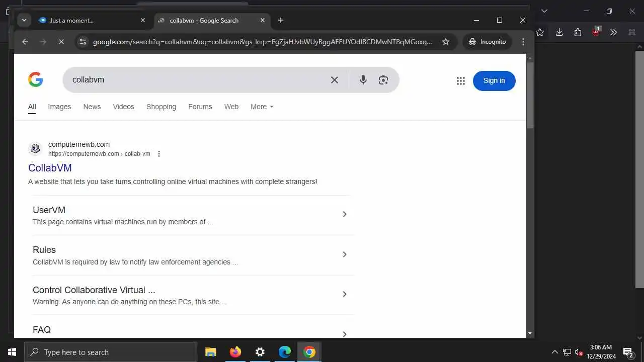The height and width of the screenshot is (362, 644).
Task: Open Windows Start menu
Action: pos(12,352)
